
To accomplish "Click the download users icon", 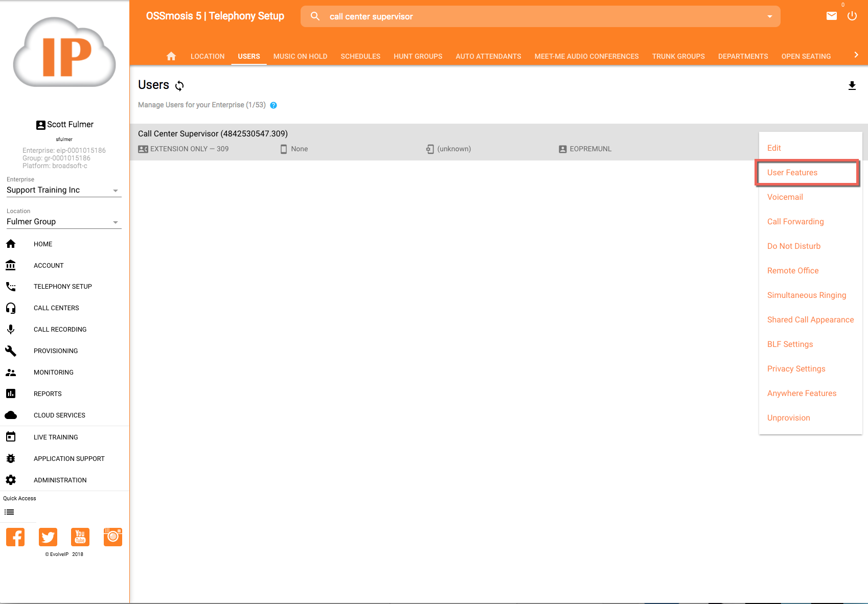I will coord(852,86).
